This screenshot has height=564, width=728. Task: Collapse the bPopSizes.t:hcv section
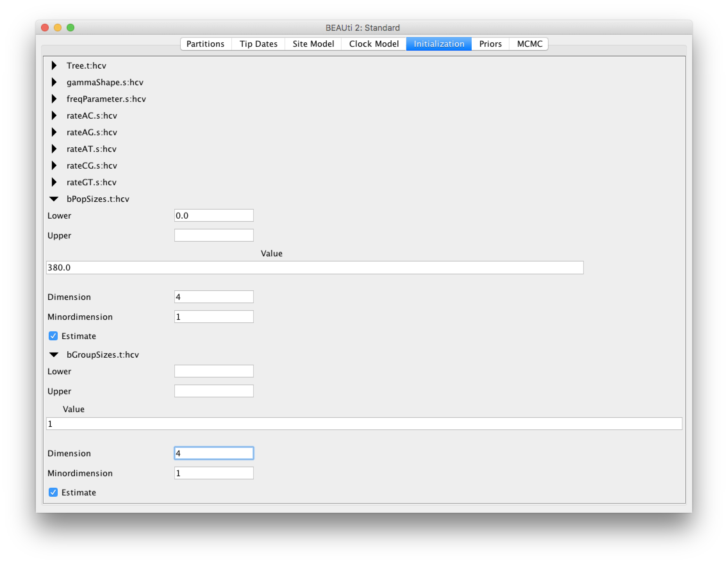pyautogui.click(x=54, y=199)
